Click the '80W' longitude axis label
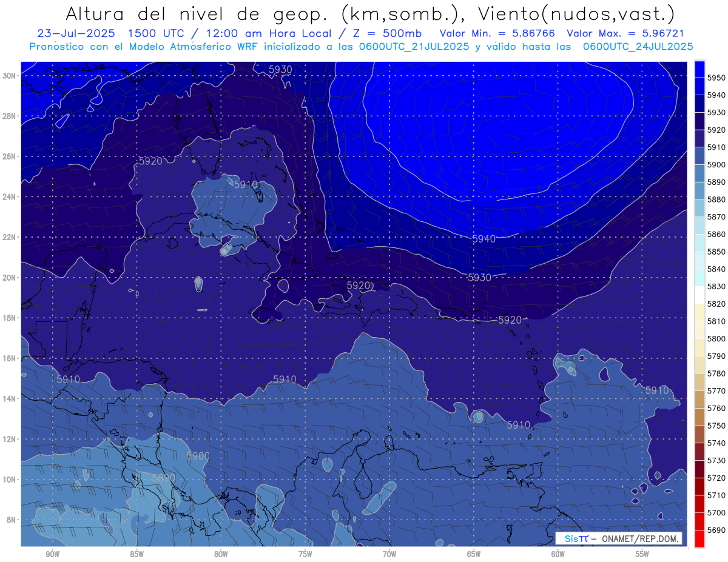 221,554
